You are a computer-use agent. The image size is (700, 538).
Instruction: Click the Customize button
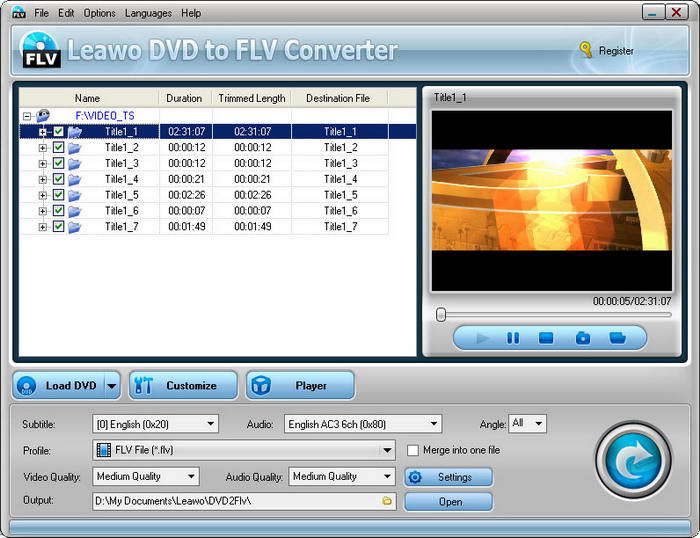(183, 385)
